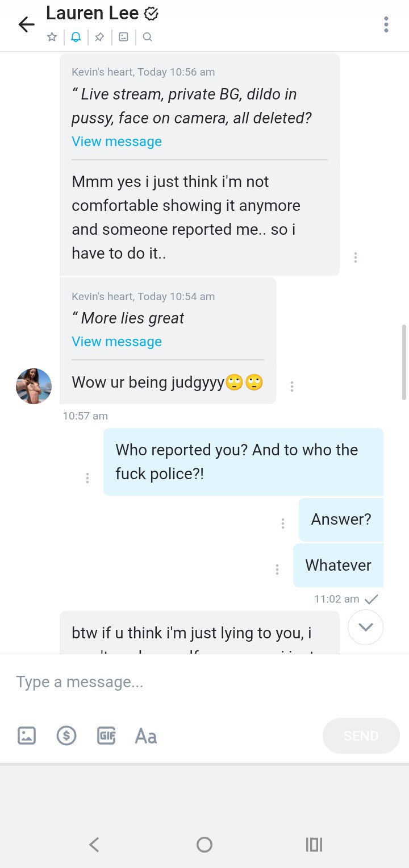Toggle the star to favorite this chat

tap(52, 38)
